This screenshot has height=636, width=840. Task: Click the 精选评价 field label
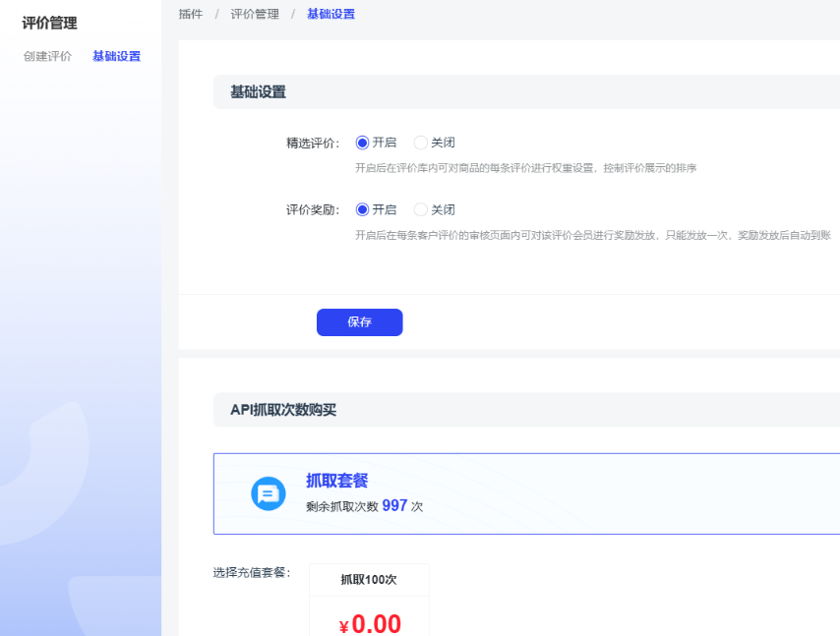312,143
